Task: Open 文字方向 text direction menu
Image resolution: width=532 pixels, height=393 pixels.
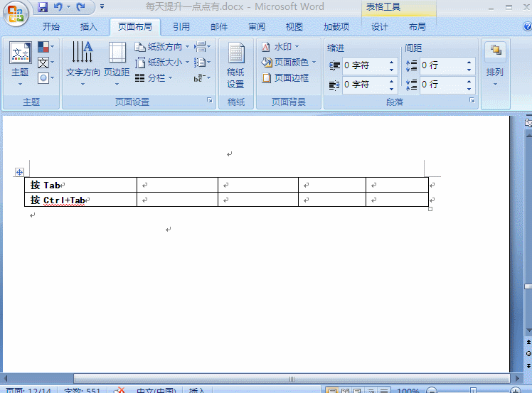Action: point(83,64)
